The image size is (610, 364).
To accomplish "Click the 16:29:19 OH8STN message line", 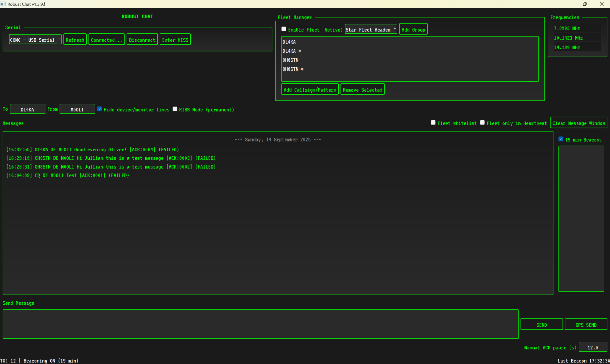I will point(111,158).
